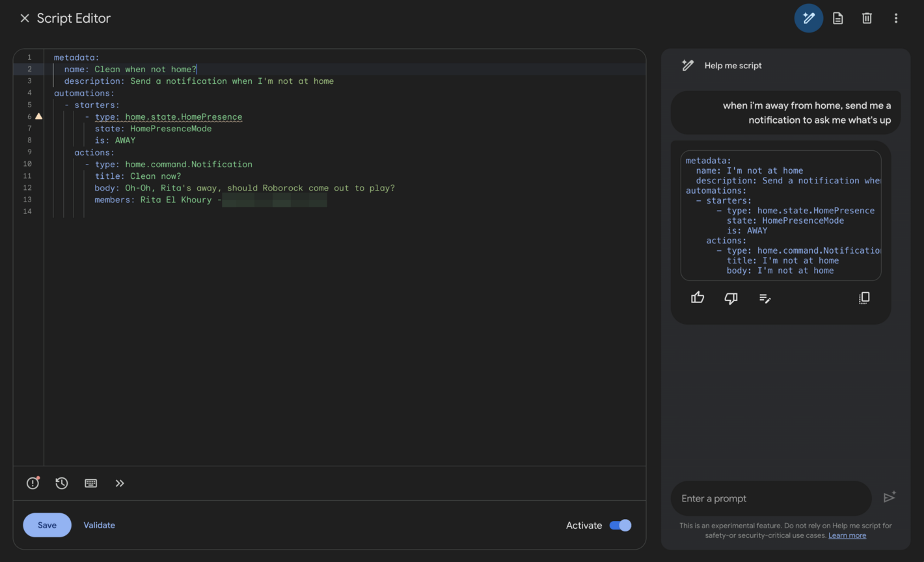Give thumbs up to the generated script

(697, 297)
